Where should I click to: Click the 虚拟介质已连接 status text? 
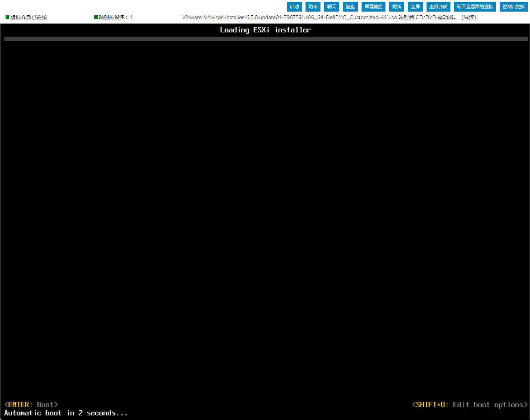[x=29, y=17]
